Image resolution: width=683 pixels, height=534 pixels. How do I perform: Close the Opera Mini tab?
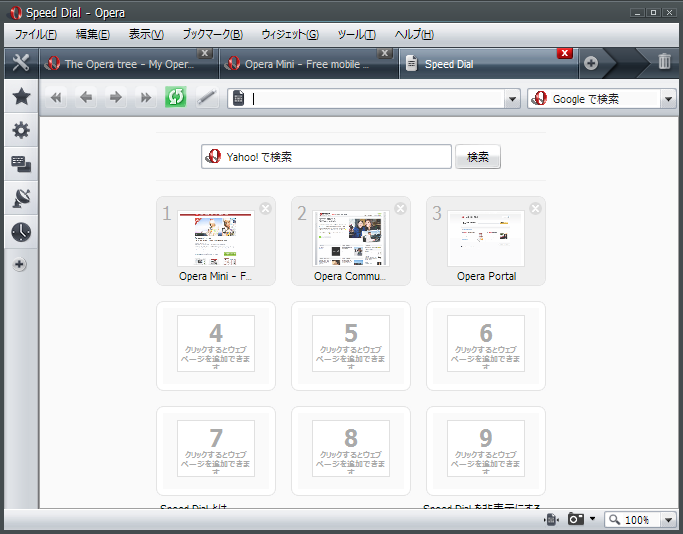click(x=384, y=53)
